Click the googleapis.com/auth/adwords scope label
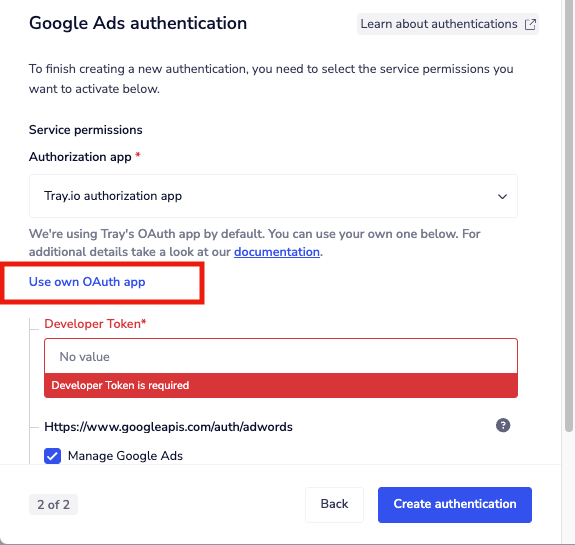Screen dimensions: 575x545 pyautogui.click(x=168, y=427)
